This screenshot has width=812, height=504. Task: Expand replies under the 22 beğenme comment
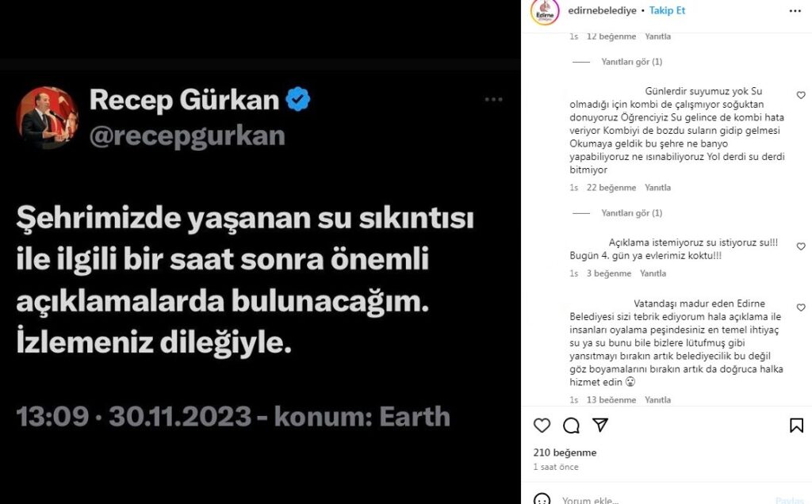coord(631,212)
